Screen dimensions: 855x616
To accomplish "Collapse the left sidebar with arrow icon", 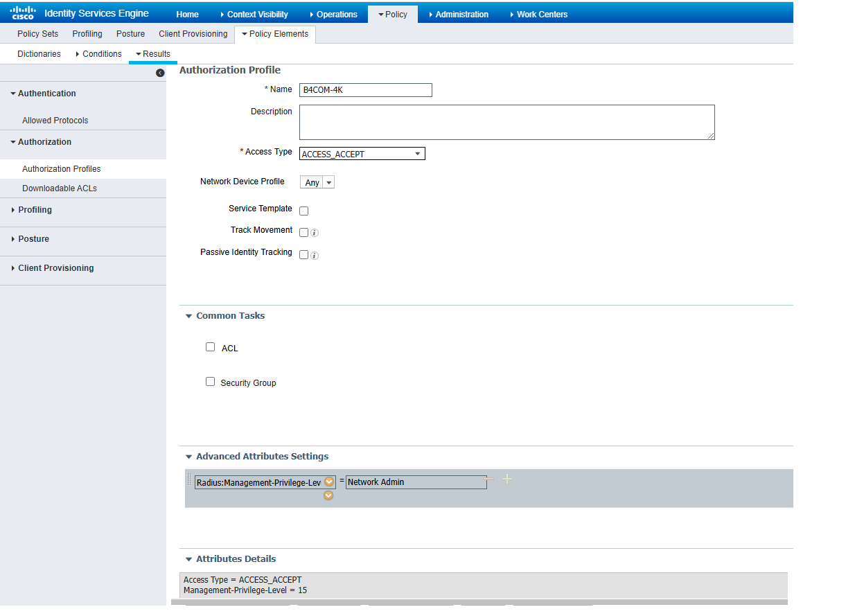I will coord(160,73).
